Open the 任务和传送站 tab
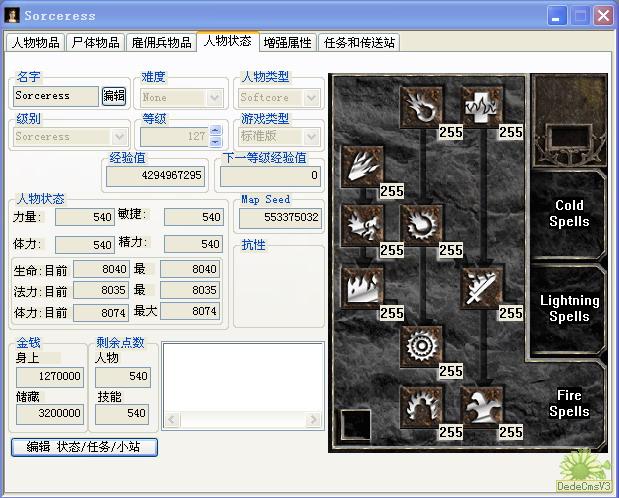The width and height of the screenshot is (619, 498). [x=360, y=42]
